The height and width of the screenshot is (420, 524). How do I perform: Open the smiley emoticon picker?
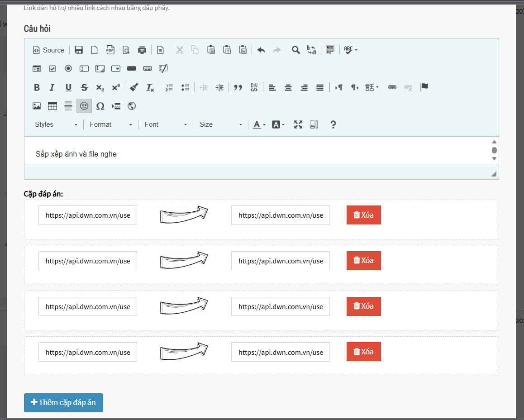pos(84,106)
